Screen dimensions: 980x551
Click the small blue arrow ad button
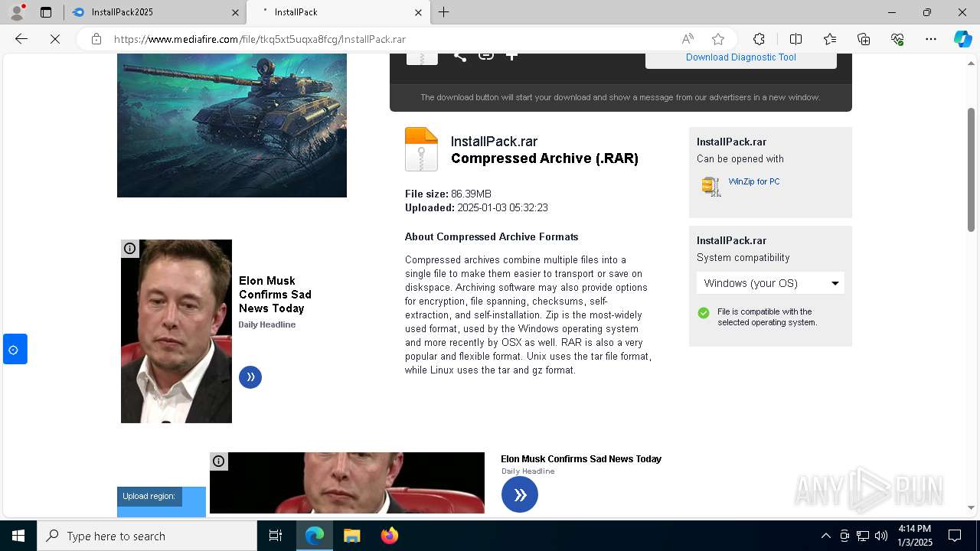point(250,377)
